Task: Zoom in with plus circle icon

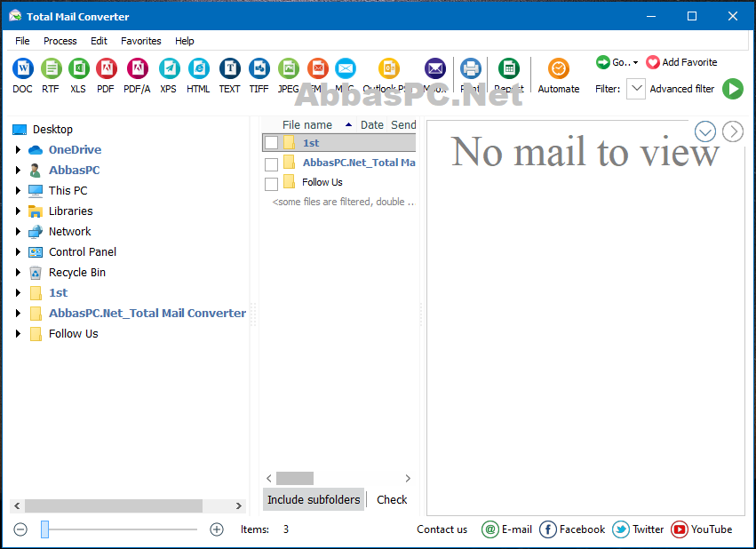Action: pyautogui.click(x=217, y=529)
